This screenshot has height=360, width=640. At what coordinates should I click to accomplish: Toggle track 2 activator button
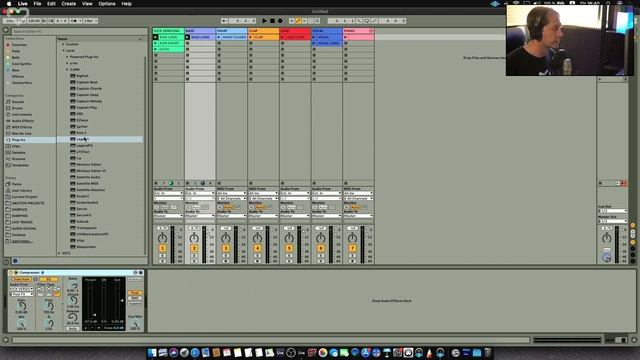point(194,248)
